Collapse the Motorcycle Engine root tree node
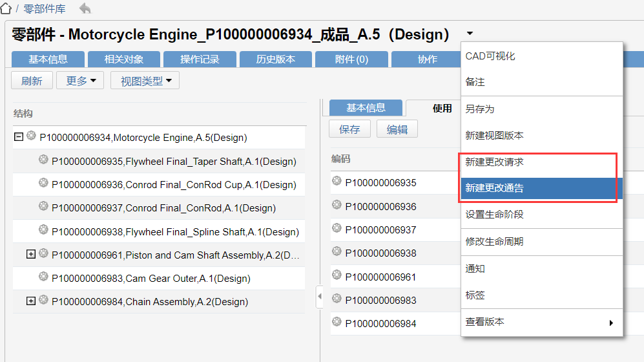 pos(19,136)
